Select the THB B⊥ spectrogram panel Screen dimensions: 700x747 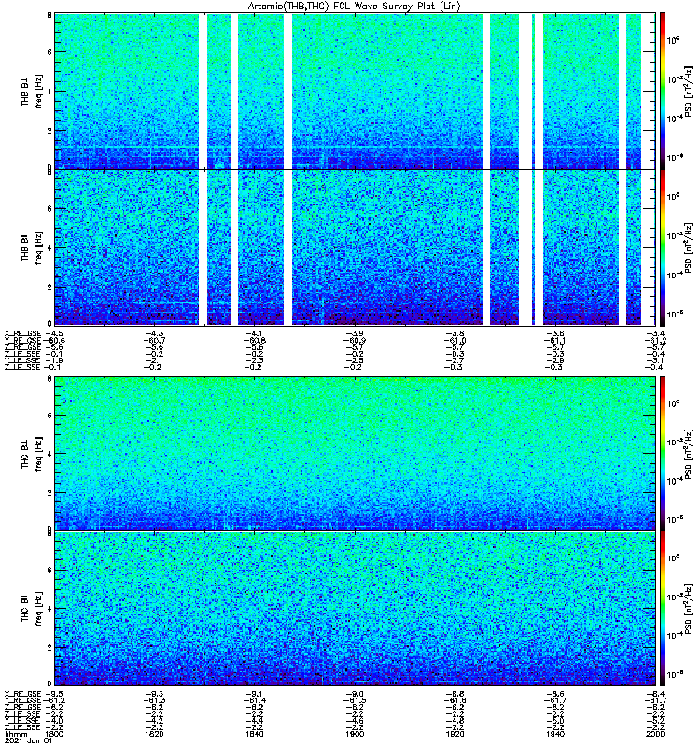pos(356,91)
